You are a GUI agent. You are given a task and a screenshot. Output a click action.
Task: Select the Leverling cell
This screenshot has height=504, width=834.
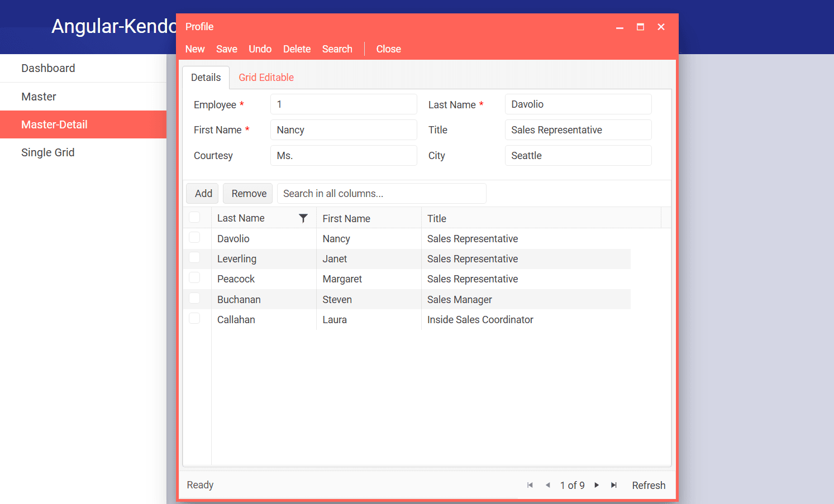click(x=264, y=259)
